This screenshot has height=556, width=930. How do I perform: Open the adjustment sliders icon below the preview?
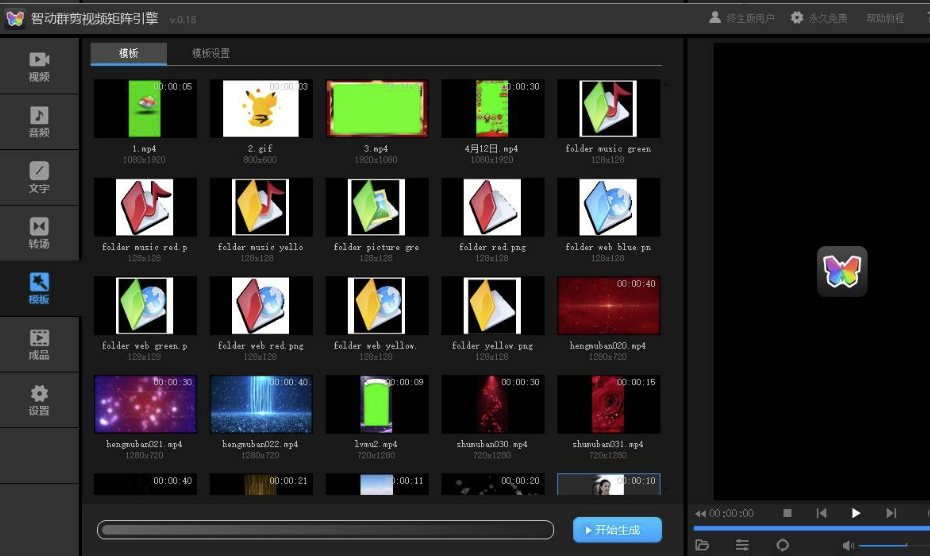742,545
